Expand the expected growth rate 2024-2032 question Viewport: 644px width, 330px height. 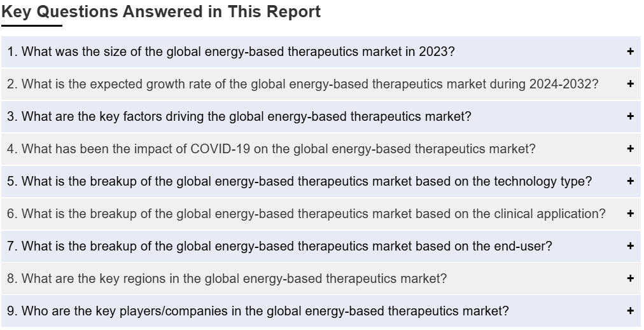[x=321, y=84]
